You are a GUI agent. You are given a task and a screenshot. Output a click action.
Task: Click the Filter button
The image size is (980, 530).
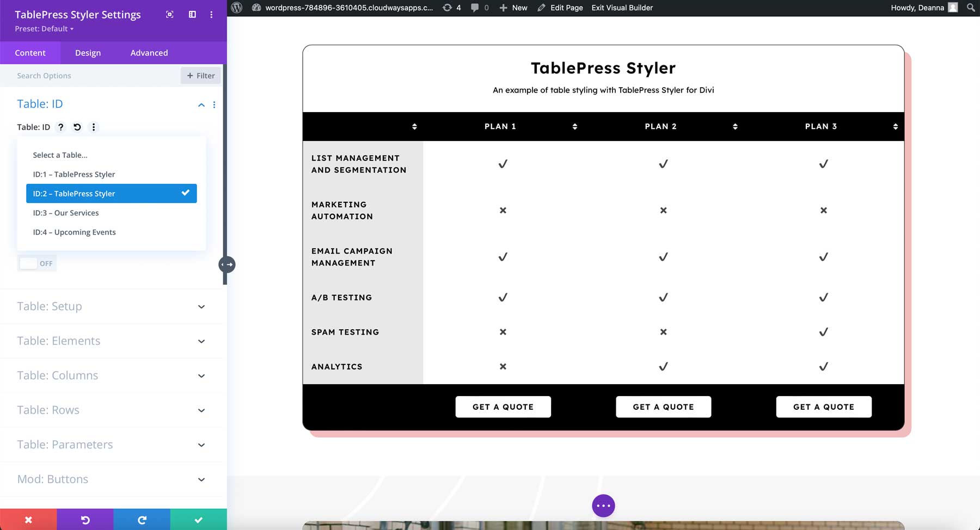(201, 76)
